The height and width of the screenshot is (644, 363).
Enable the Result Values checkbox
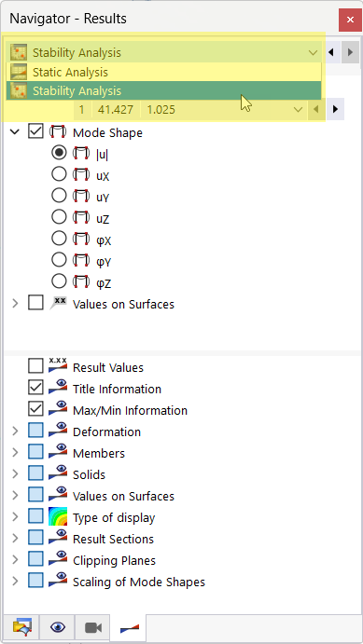coord(35,366)
